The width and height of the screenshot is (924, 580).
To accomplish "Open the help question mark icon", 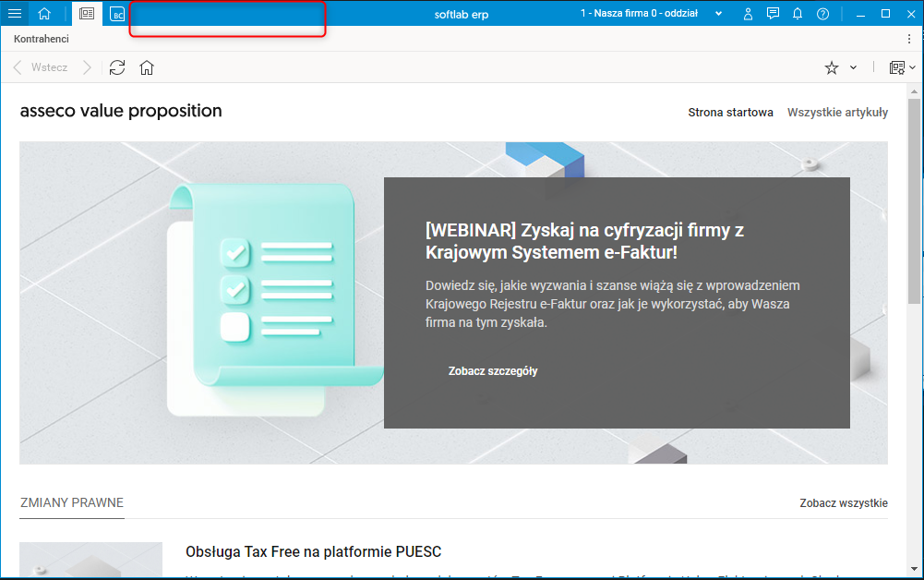I will click(822, 14).
